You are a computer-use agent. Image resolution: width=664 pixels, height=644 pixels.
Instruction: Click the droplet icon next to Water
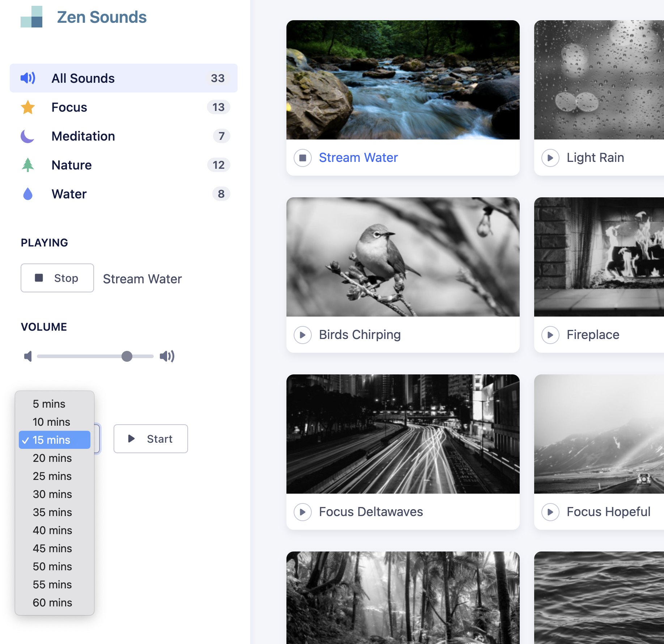click(28, 194)
